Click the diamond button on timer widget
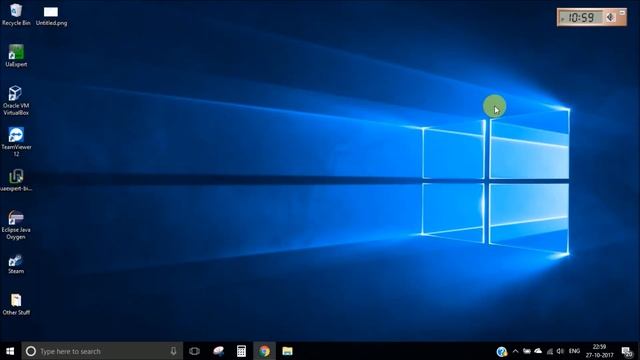Screen dimensions: 640x360 click(610, 18)
